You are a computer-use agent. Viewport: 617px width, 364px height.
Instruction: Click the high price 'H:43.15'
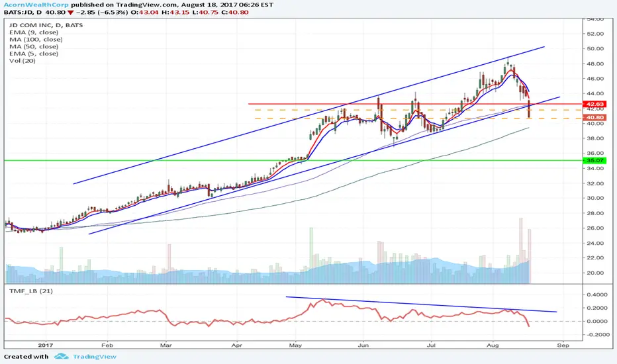(x=175, y=12)
